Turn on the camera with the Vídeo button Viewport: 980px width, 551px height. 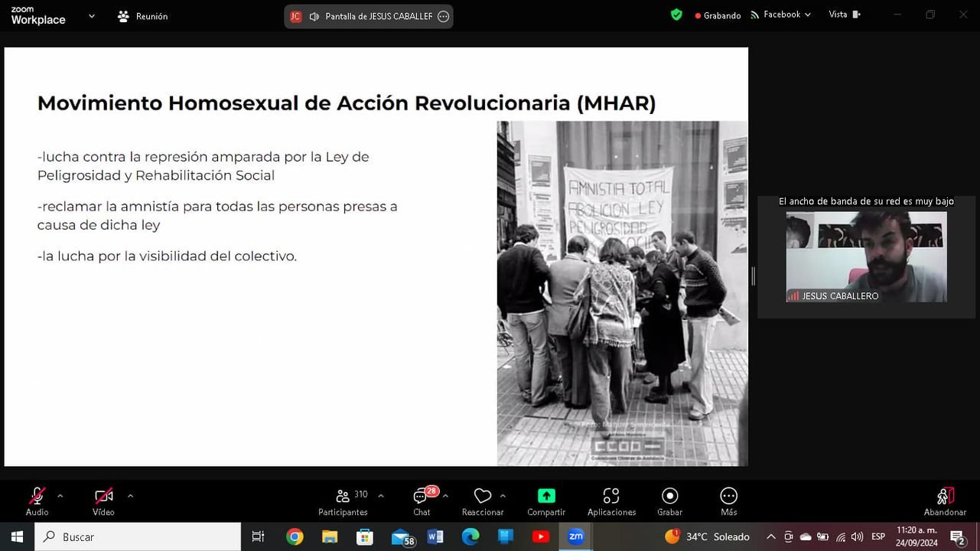(103, 501)
